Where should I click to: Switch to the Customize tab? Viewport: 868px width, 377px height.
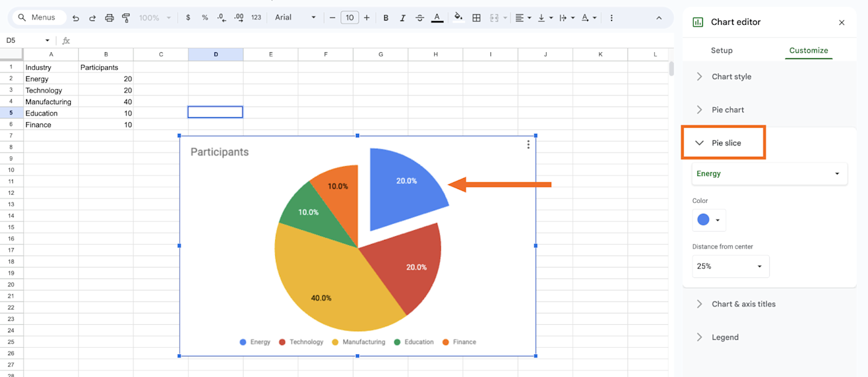click(808, 50)
